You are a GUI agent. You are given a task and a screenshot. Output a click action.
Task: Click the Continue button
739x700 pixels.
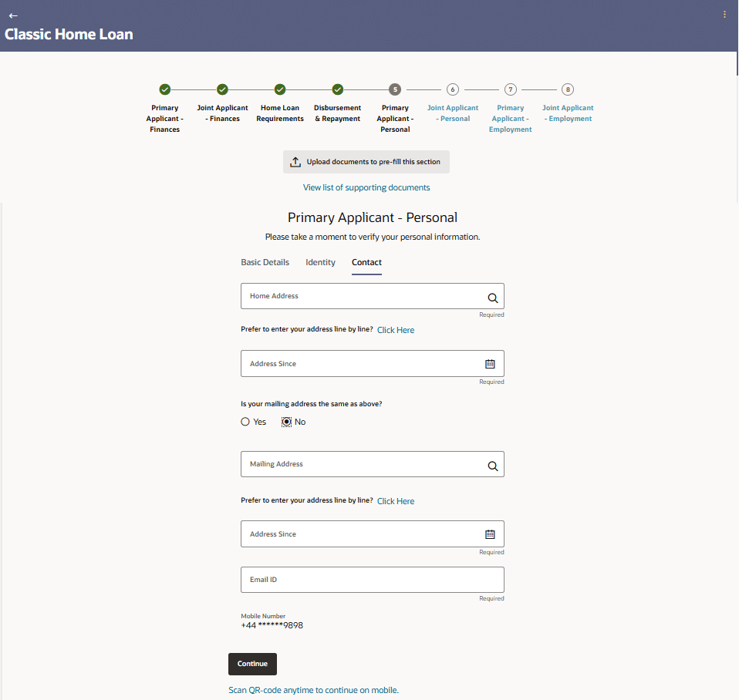coord(252,664)
